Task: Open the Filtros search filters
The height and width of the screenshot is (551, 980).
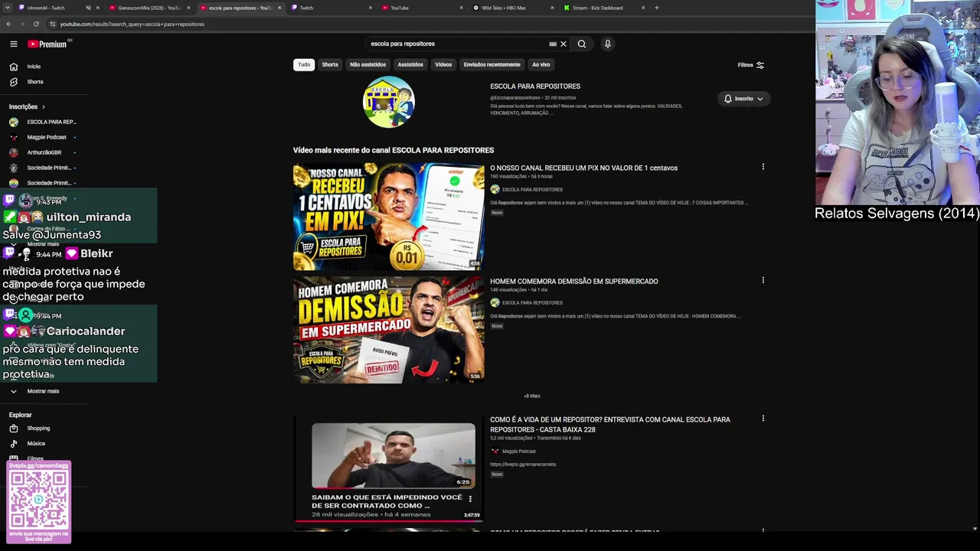Action: click(751, 65)
